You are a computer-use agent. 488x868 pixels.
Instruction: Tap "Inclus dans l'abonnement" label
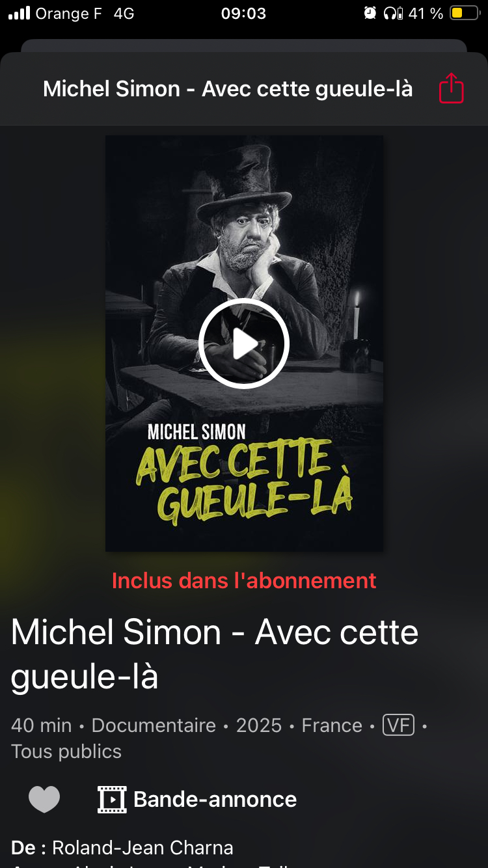tap(244, 580)
